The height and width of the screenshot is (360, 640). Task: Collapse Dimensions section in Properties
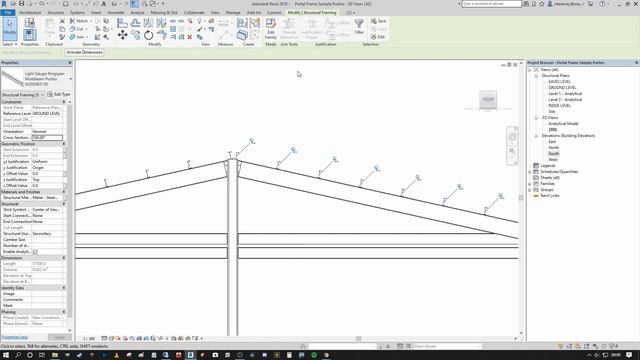point(64,258)
